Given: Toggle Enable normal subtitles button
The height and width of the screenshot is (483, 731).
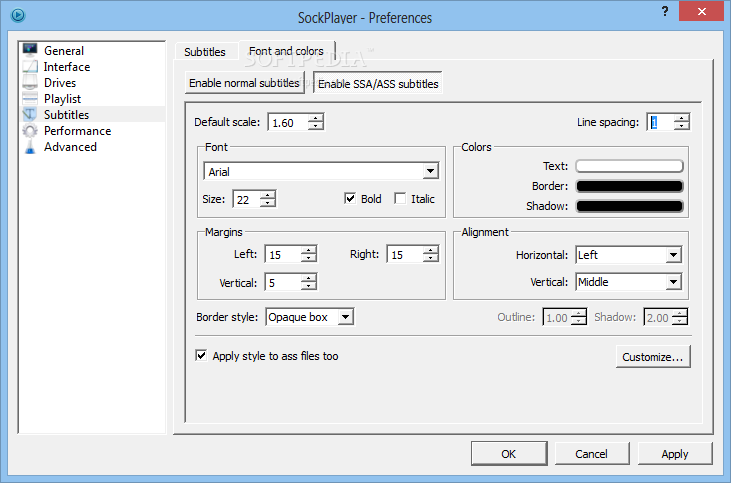Looking at the screenshot, I should pos(244,83).
